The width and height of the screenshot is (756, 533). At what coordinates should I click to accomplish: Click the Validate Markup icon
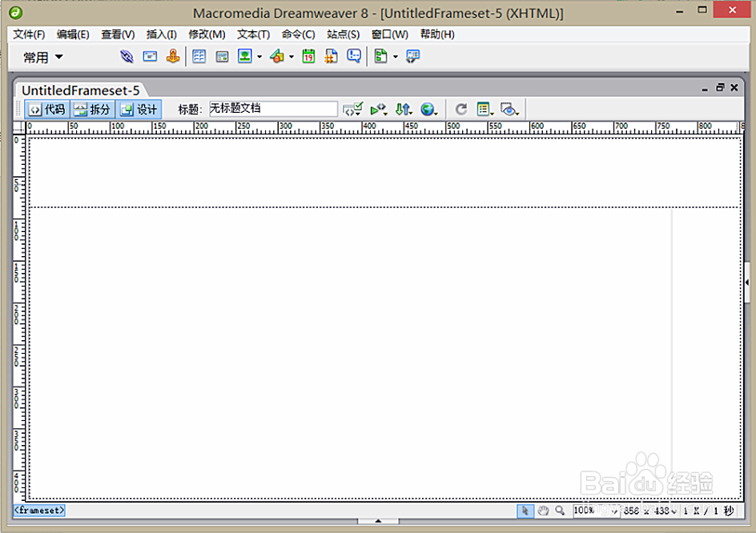(353, 110)
